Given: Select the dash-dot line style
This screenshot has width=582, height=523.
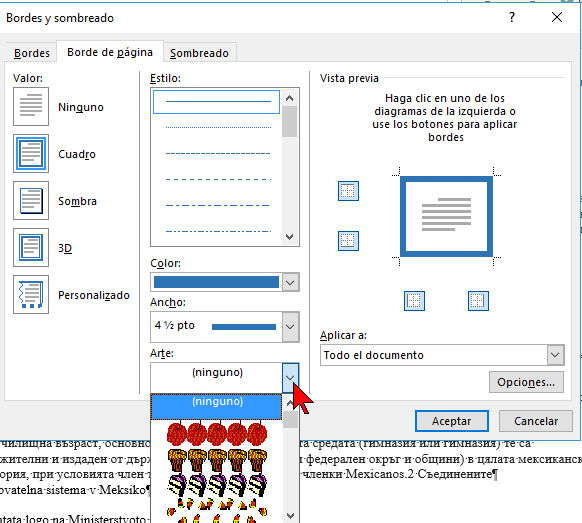Looking at the screenshot, I should (x=218, y=205).
